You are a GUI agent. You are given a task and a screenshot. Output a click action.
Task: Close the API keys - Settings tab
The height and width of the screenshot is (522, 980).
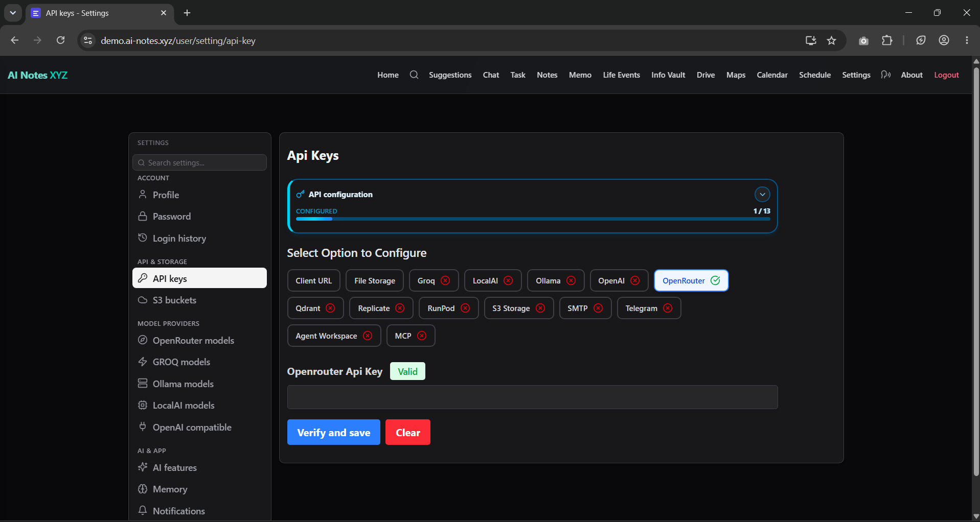pos(164,13)
